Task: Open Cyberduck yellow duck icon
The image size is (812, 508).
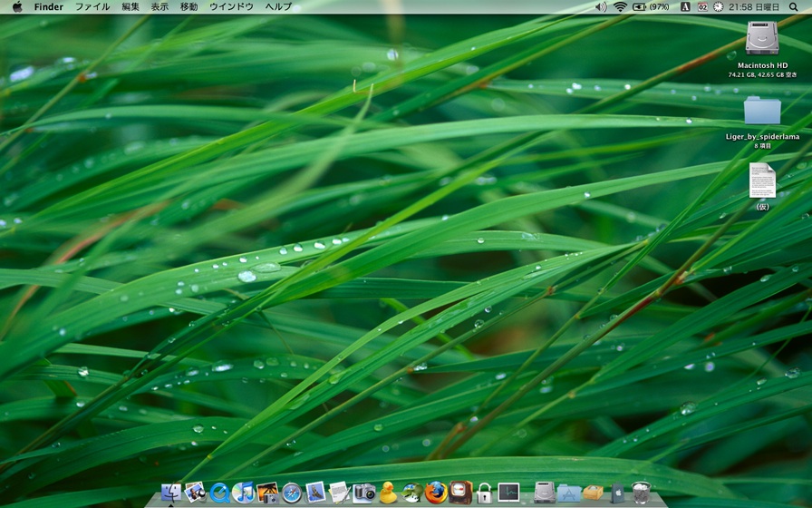Action: coord(388,493)
